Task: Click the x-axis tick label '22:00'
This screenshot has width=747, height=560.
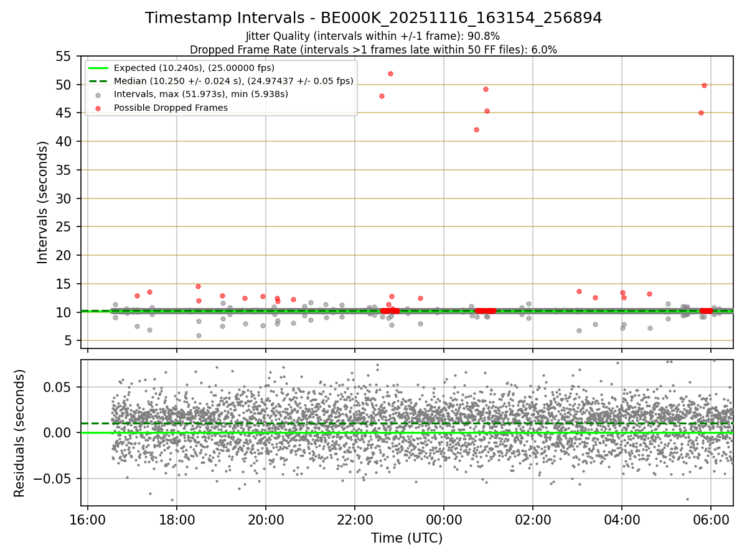Action: [x=355, y=520]
